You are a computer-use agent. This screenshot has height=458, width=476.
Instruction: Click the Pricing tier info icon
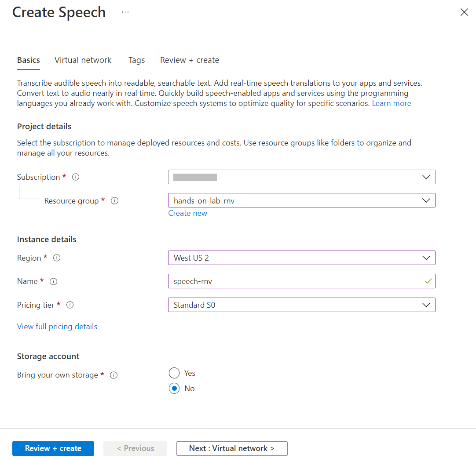[70, 305]
